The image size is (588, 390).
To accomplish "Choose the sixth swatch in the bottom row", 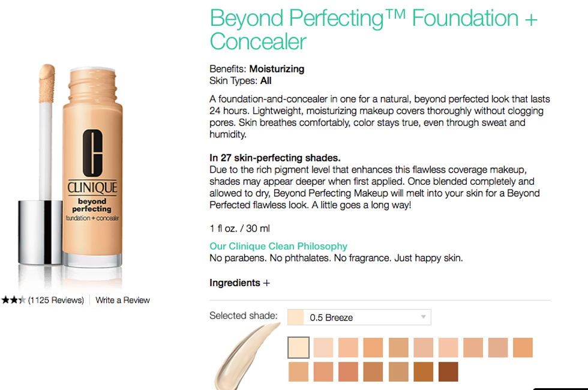I will click(423, 372).
